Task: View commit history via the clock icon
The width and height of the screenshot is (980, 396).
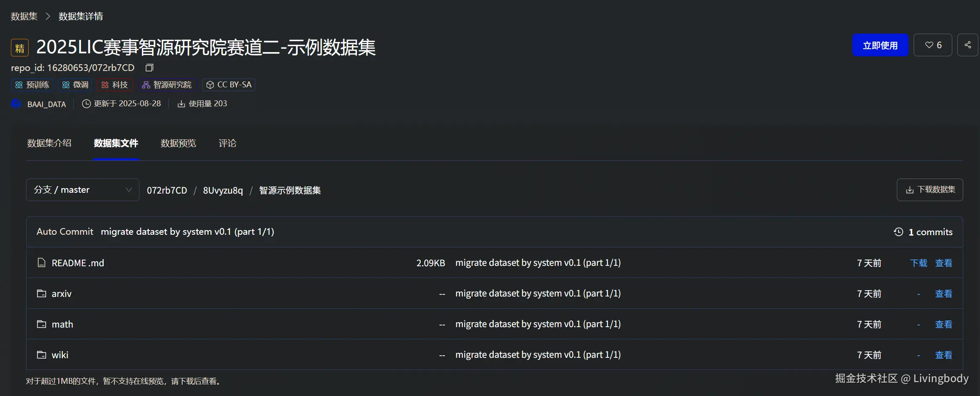Action: (898, 232)
